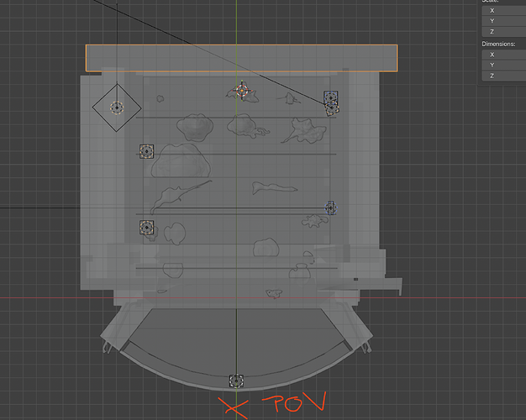526x420 pixels.
Task: Click the red-white 3D cursor
Action: [242, 90]
